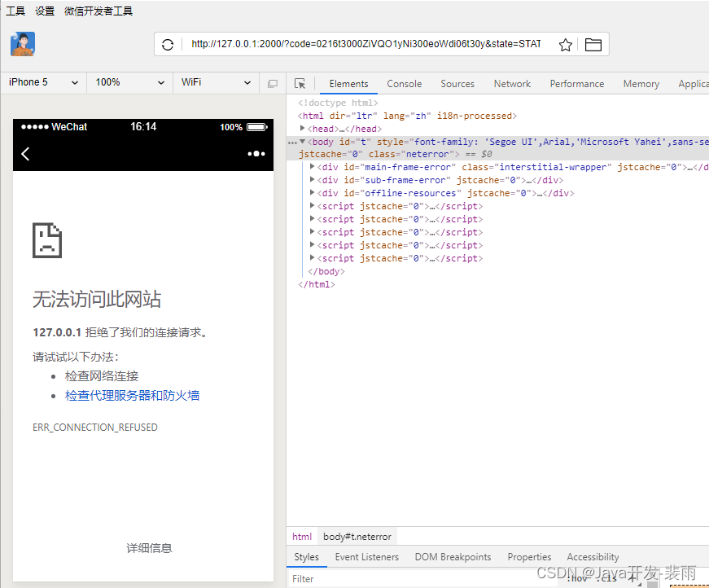709x588 pixels.
Task: Open the 微信开发者工具 menu
Action: point(98,11)
